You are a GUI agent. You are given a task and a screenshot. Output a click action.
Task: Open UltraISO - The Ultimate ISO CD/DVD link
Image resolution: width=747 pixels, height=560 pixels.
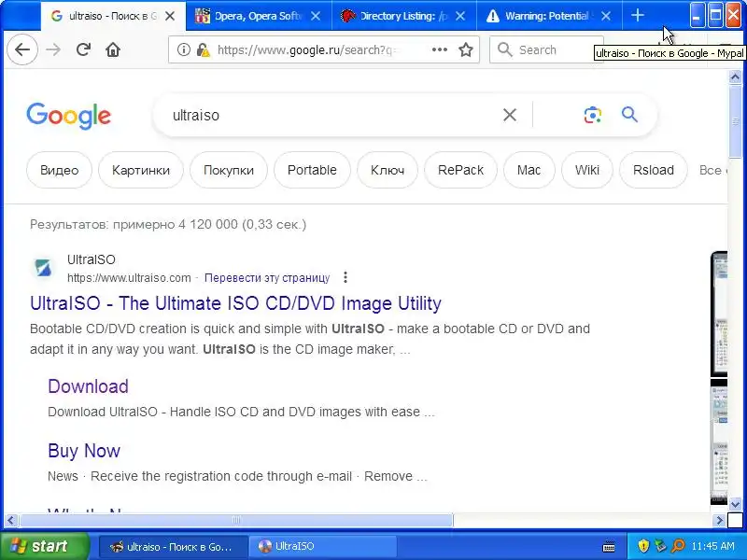236,303
